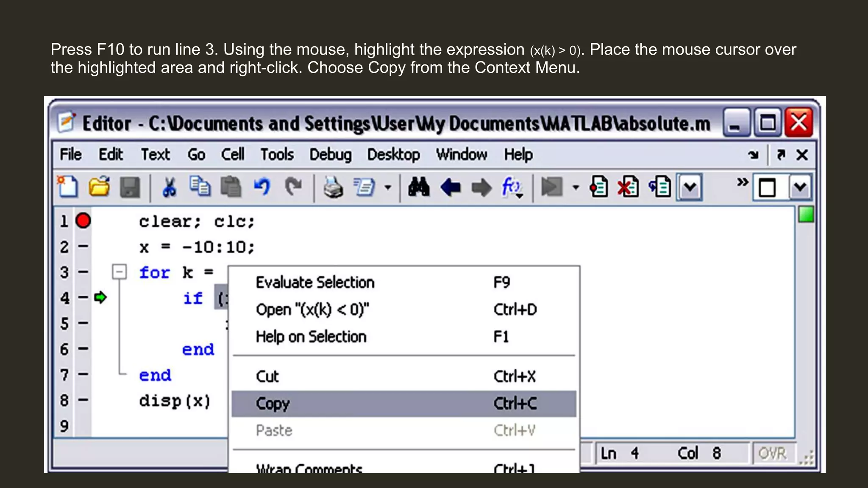Image resolution: width=868 pixels, height=488 pixels.
Task: Click the Back navigation arrow
Action: 450,187
